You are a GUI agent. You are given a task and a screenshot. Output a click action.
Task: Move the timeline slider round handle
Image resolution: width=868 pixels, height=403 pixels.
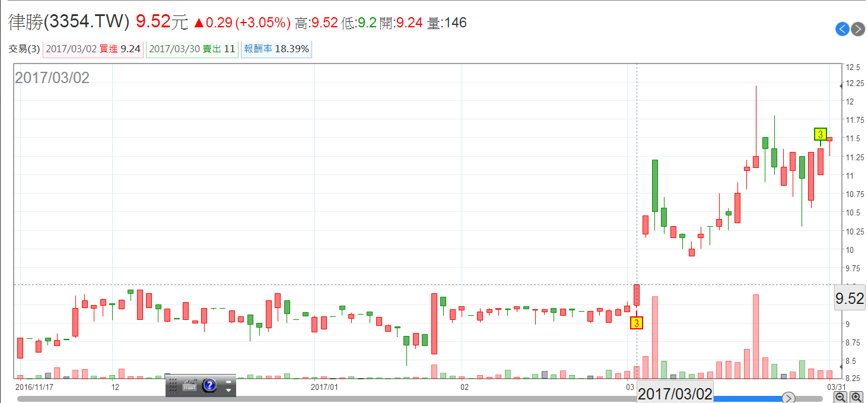tap(788, 398)
